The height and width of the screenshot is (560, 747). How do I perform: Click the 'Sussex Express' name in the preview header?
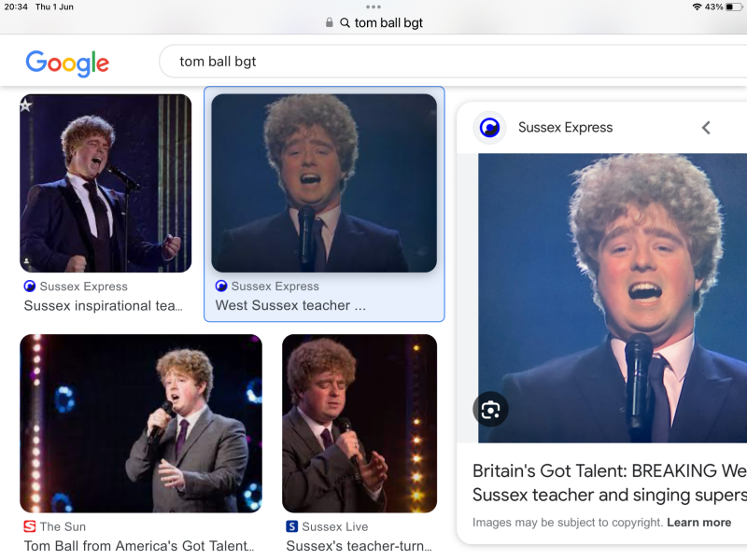click(x=566, y=128)
